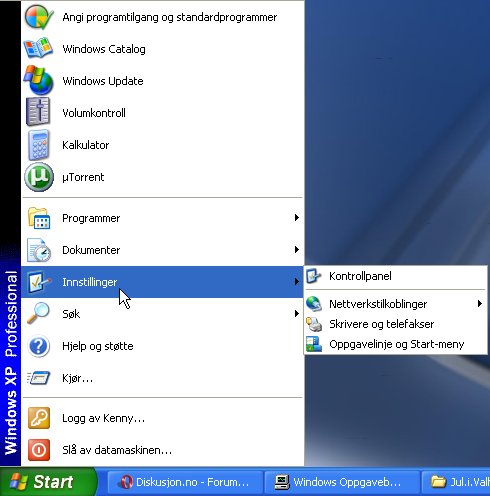Click the key icon for logging off
Screen dimensions: 490x496
tap(39, 418)
